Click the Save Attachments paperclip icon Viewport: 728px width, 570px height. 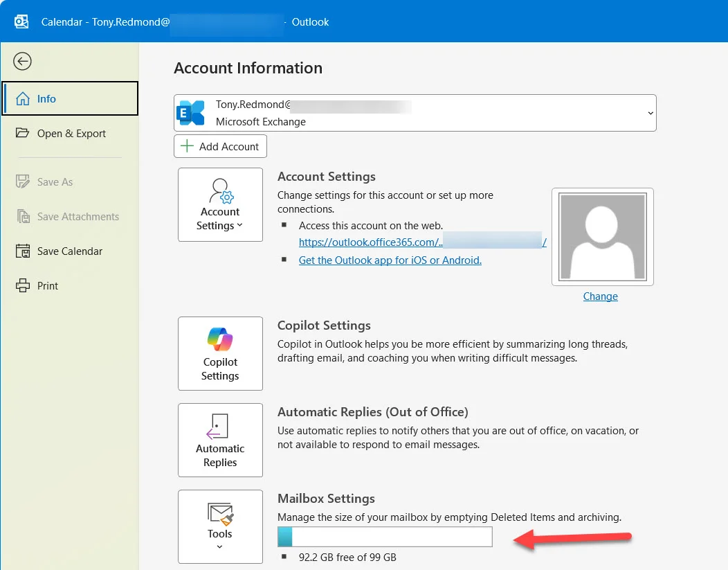tap(24, 216)
